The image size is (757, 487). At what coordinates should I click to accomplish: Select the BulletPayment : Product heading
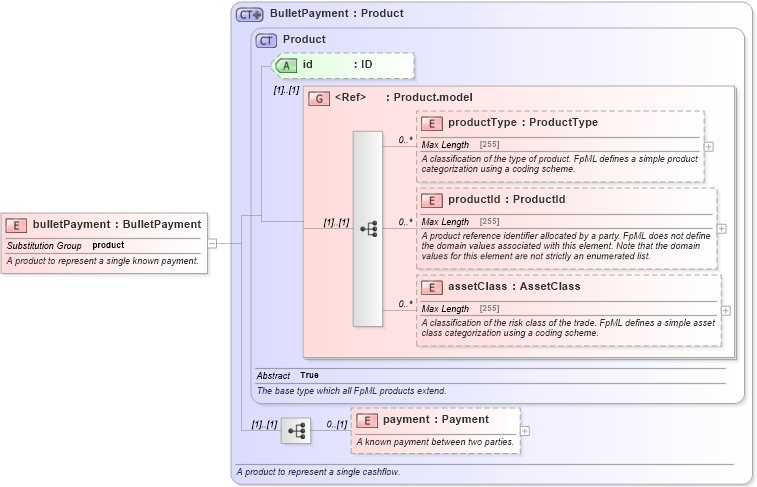coord(336,14)
